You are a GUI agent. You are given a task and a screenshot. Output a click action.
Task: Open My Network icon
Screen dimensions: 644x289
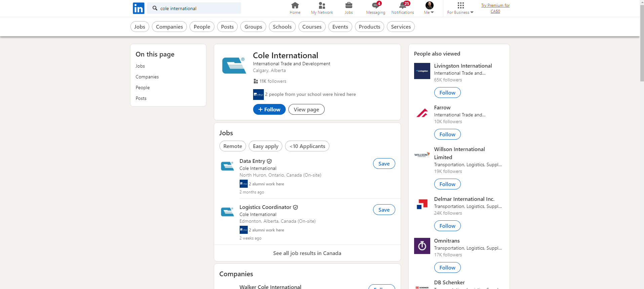pyautogui.click(x=322, y=8)
